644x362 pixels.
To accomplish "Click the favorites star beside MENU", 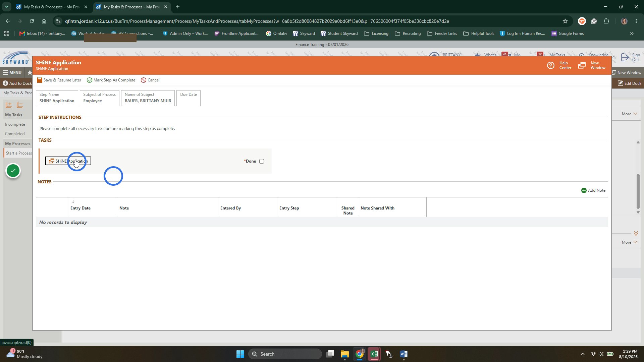I will [x=30, y=72].
